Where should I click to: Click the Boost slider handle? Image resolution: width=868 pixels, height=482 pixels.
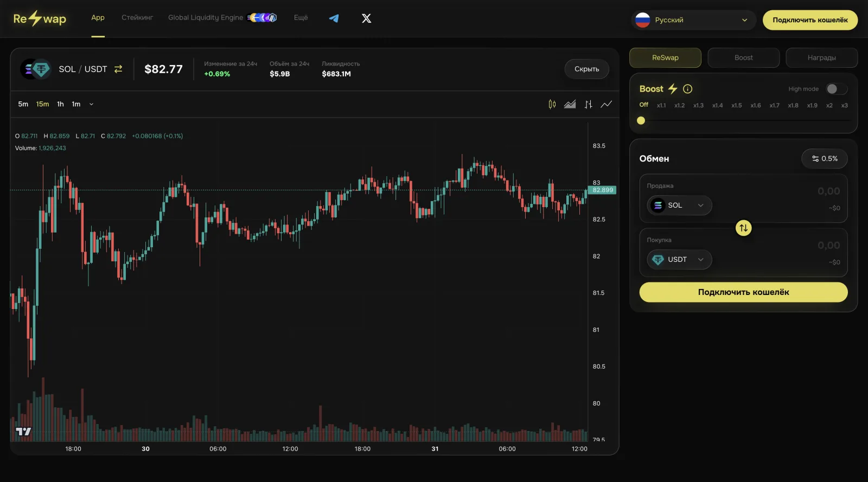click(641, 121)
